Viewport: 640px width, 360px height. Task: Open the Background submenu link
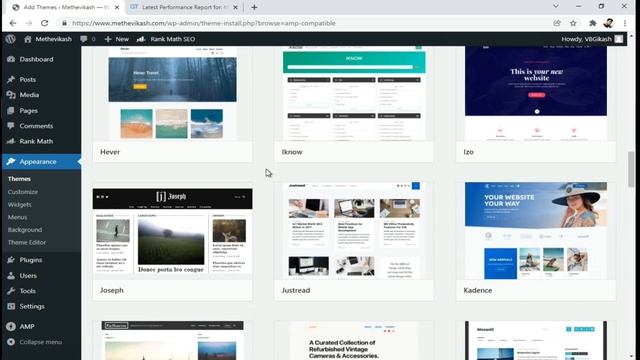[x=24, y=230]
